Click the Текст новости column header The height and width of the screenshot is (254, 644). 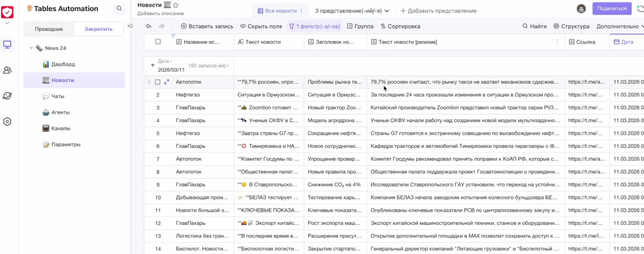pyautogui.click(x=269, y=42)
